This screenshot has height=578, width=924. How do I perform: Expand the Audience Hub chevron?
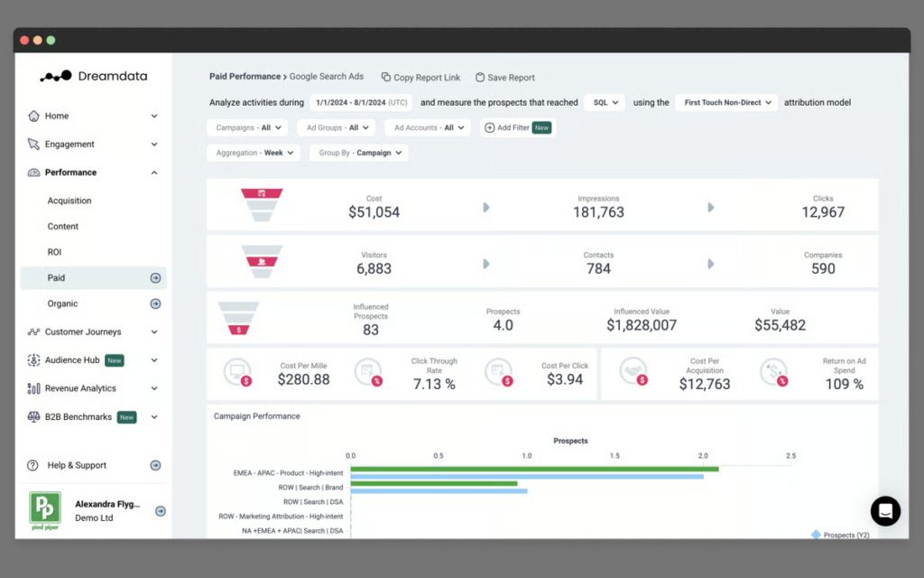(x=154, y=360)
